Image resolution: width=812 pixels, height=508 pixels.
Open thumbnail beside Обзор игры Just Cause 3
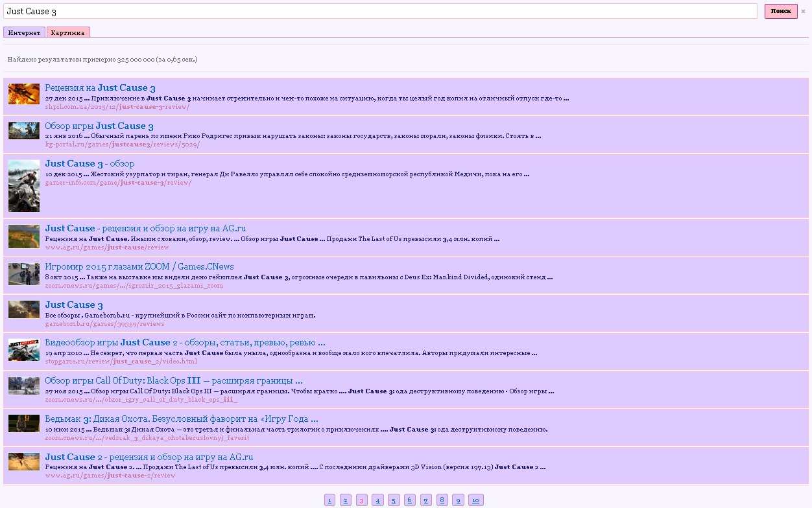(24, 131)
